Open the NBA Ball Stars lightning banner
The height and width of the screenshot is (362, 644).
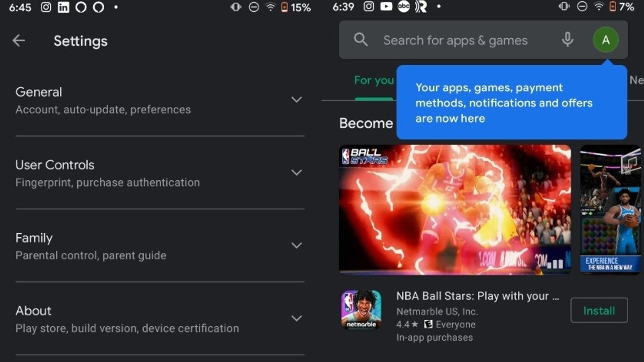click(x=455, y=210)
